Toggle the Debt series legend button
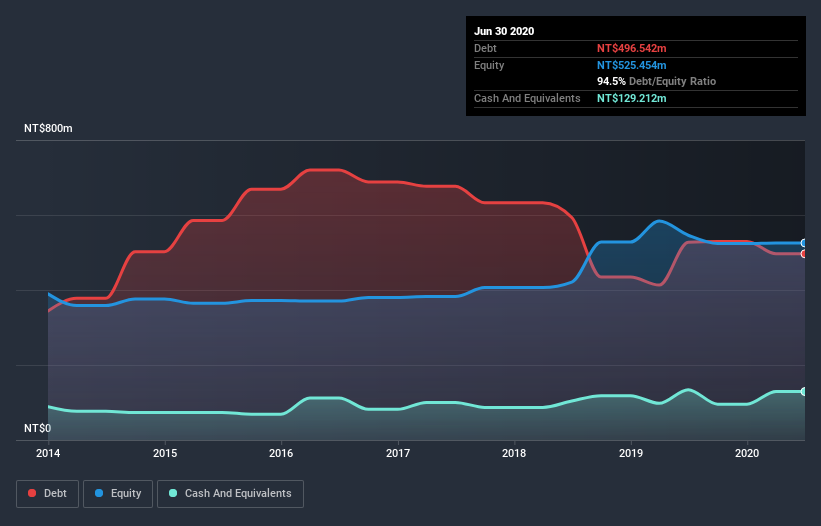 (47, 494)
